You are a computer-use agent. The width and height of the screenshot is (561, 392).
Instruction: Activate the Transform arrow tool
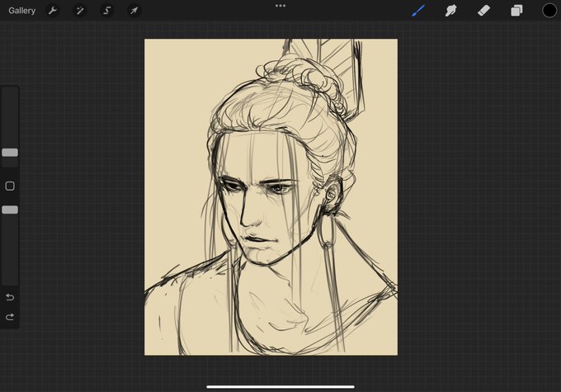click(x=134, y=11)
